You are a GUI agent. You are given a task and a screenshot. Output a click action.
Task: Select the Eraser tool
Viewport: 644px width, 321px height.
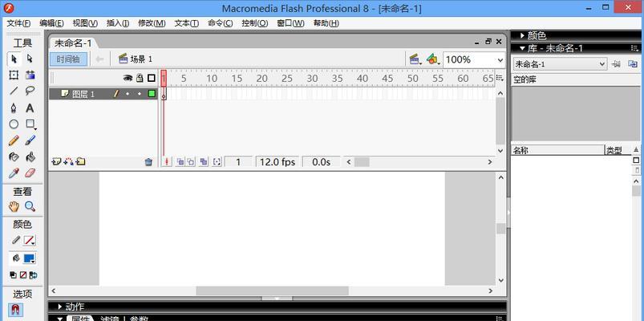click(30, 173)
